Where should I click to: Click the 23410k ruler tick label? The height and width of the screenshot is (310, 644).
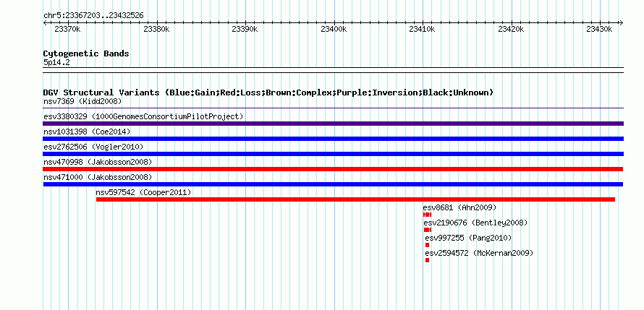click(x=422, y=29)
